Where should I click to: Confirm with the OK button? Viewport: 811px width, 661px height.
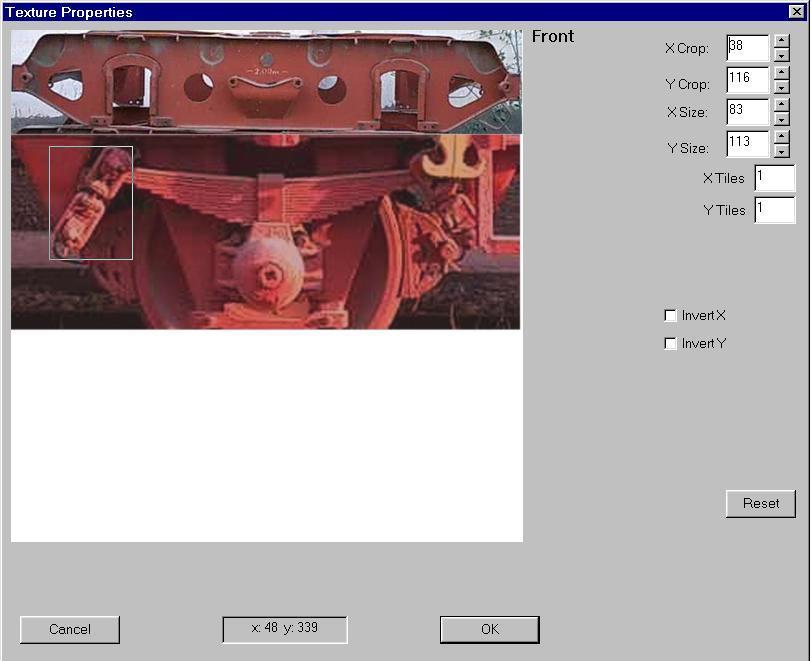pos(489,629)
